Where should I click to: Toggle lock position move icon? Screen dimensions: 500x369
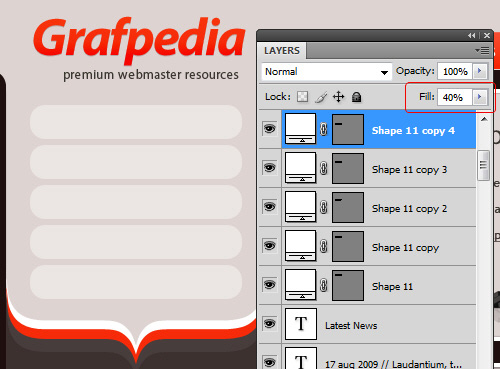(x=338, y=97)
